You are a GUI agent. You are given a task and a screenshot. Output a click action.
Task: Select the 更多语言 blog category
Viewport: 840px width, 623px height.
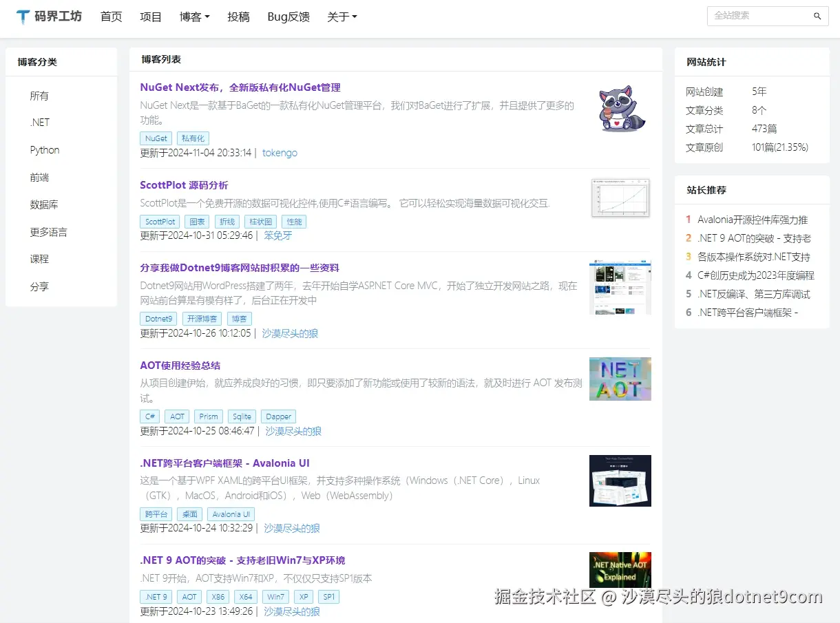(x=49, y=232)
